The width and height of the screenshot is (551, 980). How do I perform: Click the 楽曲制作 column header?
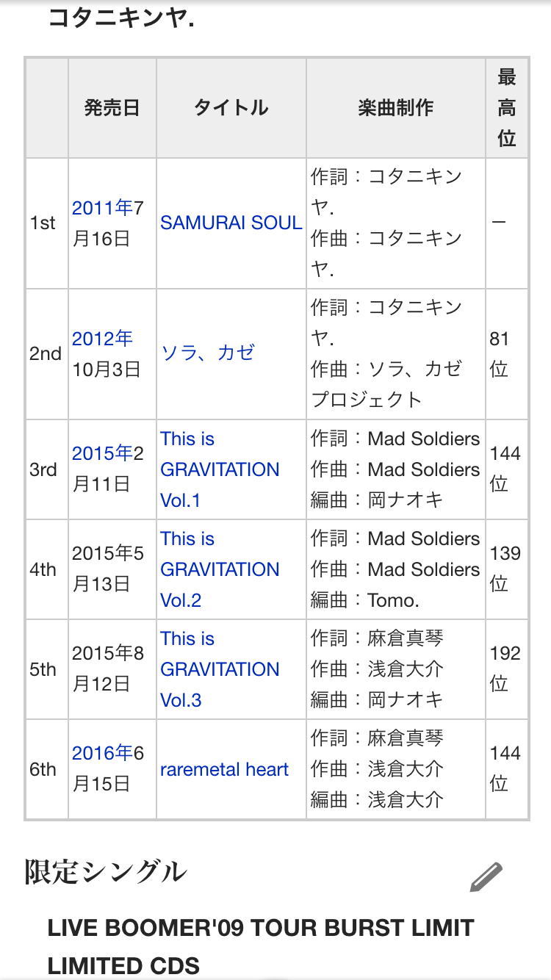tap(396, 108)
